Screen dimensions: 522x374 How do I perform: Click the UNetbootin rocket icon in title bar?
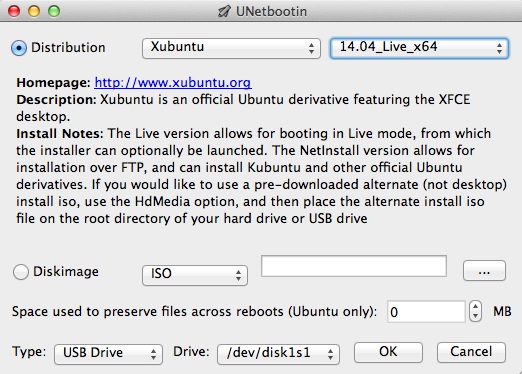(x=224, y=11)
